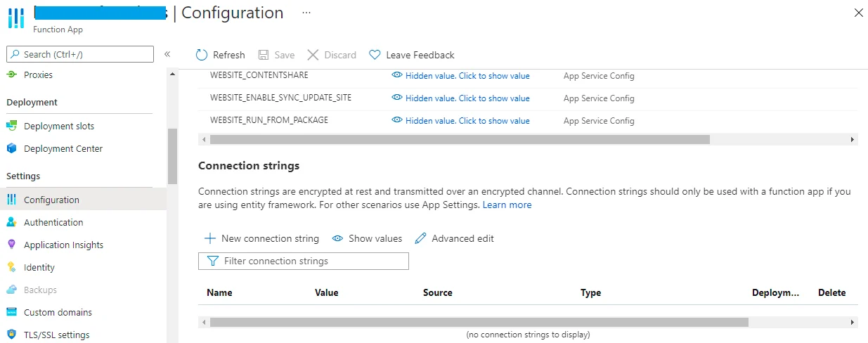
Task: Select Authentication in the Settings menu
Action: tap(53, 222)
